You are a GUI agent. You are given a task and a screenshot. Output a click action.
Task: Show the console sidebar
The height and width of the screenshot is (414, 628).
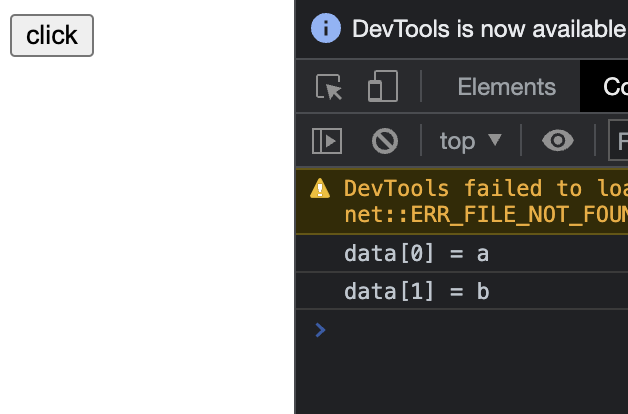tap(327, 141)
